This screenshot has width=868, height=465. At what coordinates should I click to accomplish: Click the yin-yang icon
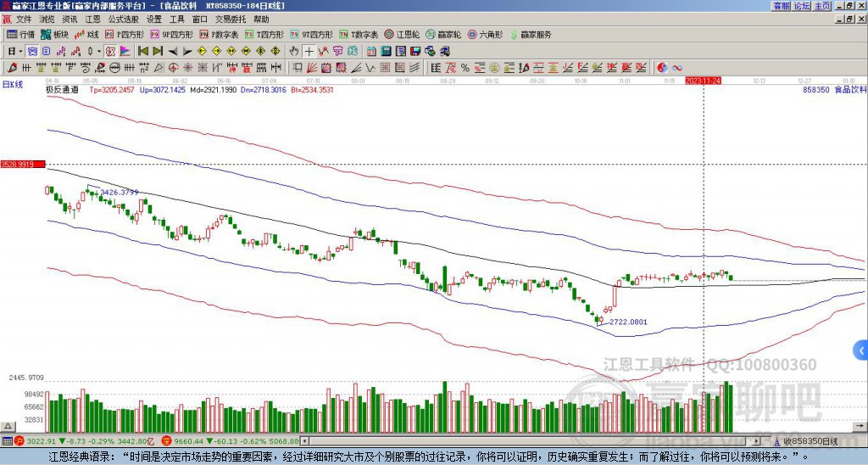[662, 68]
